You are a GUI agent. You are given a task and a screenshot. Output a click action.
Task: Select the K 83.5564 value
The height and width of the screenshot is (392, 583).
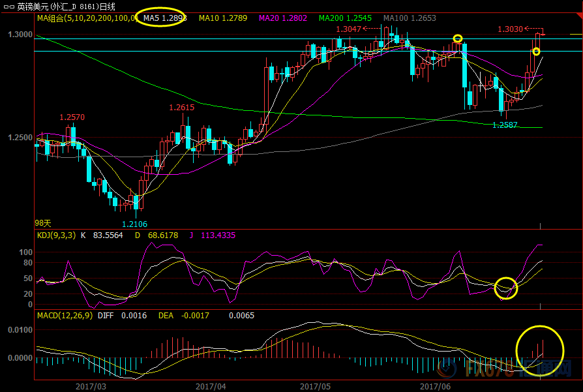[x=102, y=235]
